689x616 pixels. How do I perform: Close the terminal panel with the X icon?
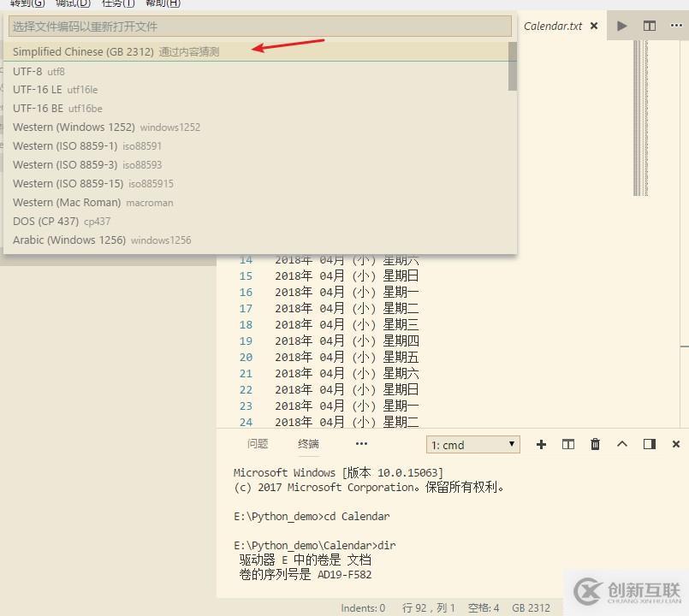coord(675,444)
